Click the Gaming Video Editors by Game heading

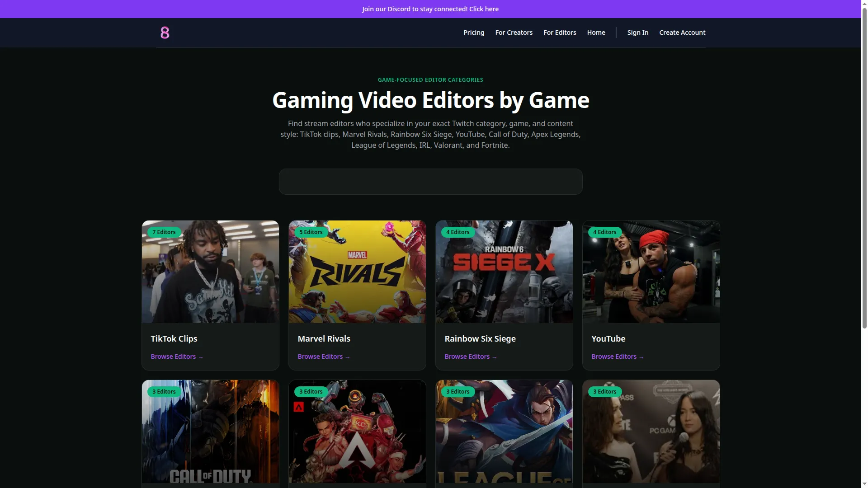click(x=430, y=100)
